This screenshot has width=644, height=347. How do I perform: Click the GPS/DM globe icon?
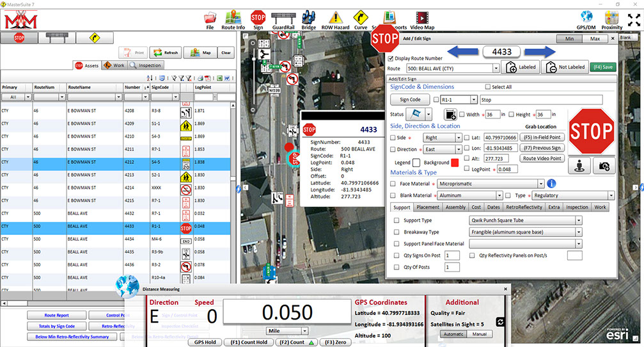(586, 17)
